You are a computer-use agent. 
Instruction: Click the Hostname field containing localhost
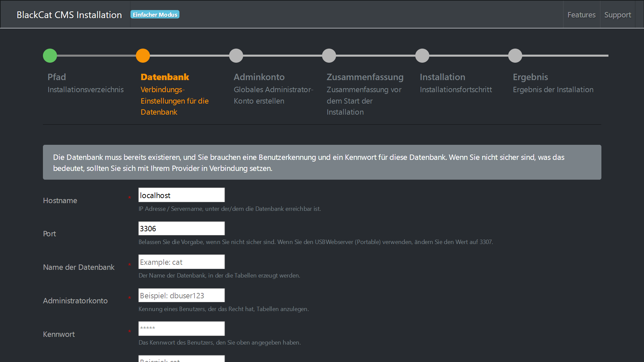[181, 195]
